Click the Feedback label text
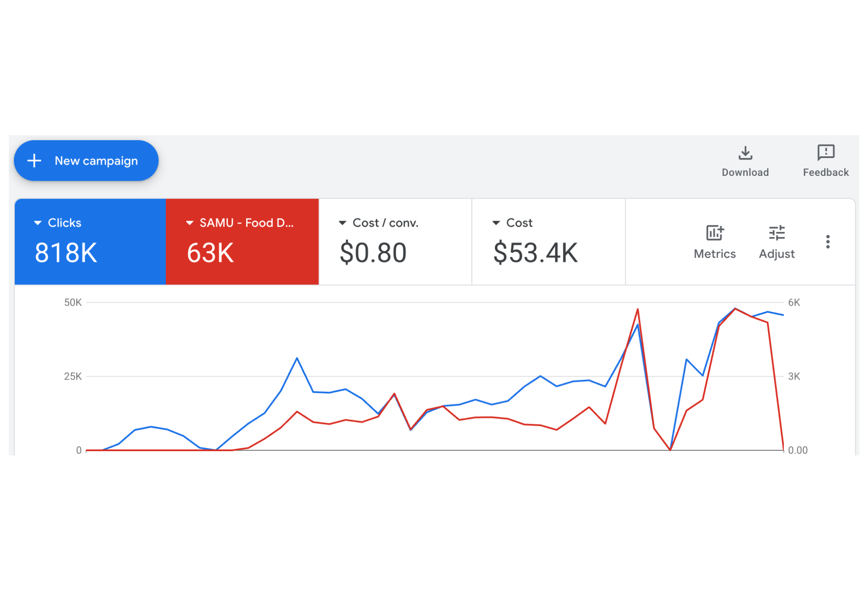 point(825,172)
